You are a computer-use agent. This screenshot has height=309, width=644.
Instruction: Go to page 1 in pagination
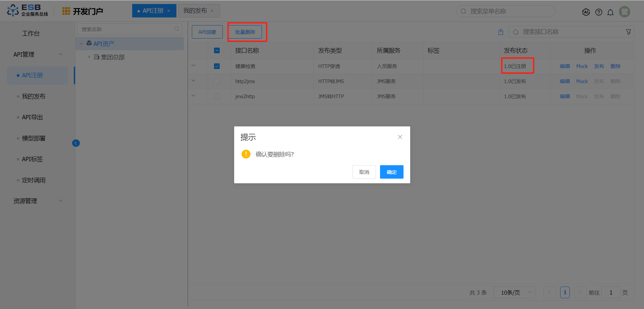point(565,293)
